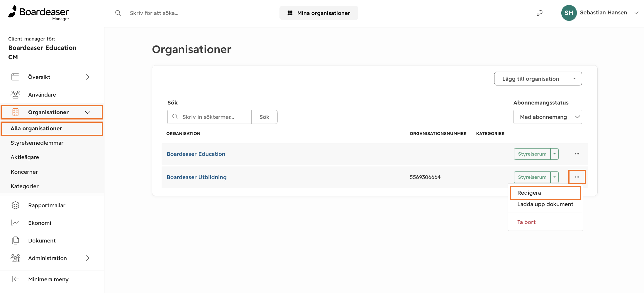Open Aktieägare submenu item
The image size is (644, 293).
25,157
